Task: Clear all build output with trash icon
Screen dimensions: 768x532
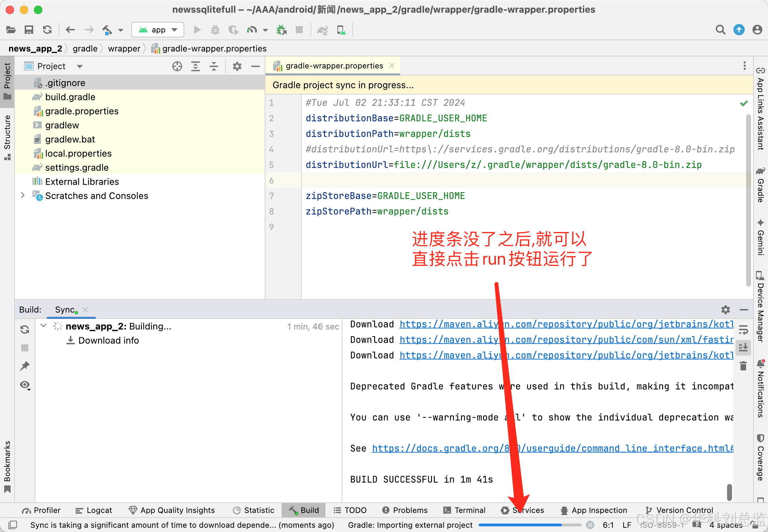Action: point(744,366)
